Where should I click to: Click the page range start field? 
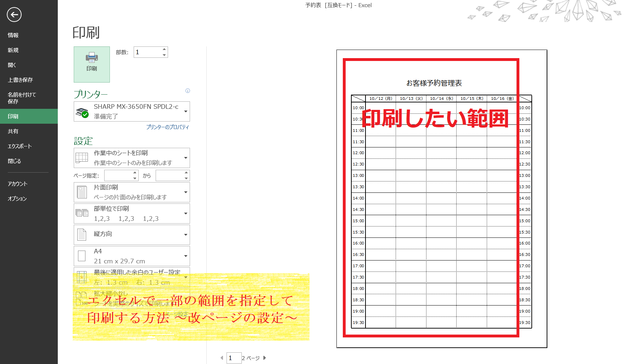[118, 175]
